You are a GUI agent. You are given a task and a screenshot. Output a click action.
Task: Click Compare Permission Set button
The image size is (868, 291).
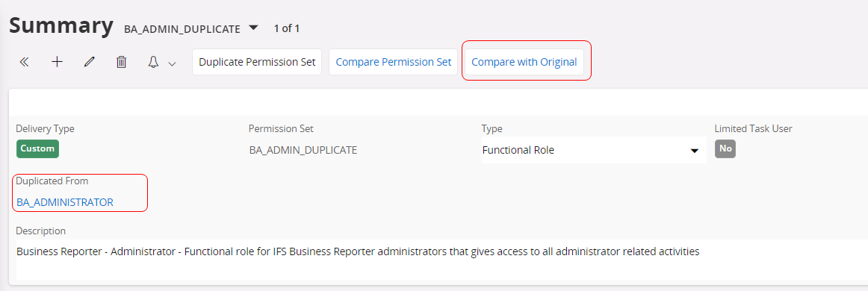(x=394, y=62)
